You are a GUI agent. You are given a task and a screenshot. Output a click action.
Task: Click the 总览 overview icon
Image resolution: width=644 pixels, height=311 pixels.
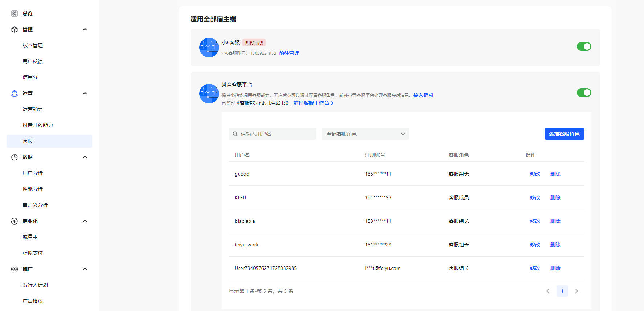coord(15,13)
